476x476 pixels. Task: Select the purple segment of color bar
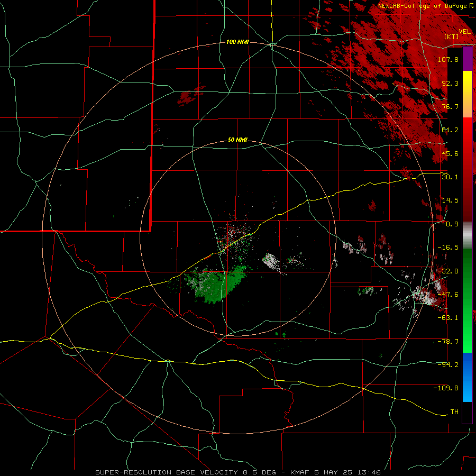point(467,59)
